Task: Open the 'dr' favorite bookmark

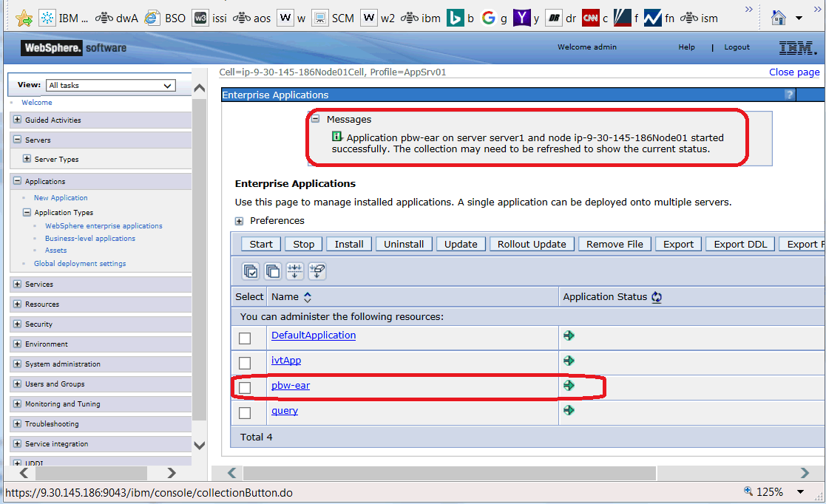Action: [x=561, y=18]
